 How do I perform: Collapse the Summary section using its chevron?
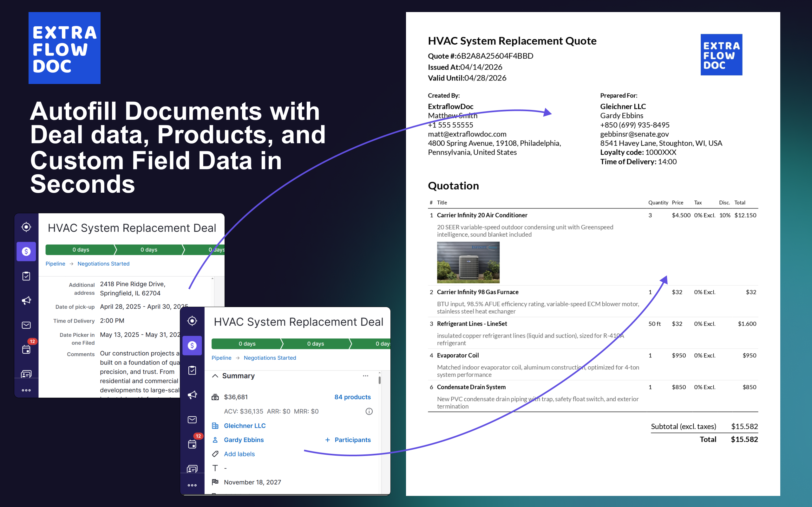[x=216, y=375]
